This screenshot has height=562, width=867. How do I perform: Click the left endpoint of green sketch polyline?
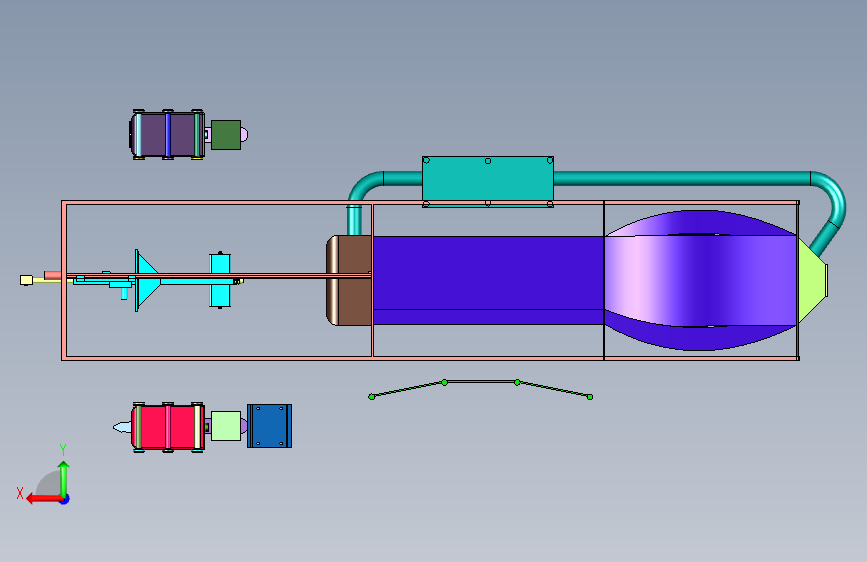[x=372, y=397]
